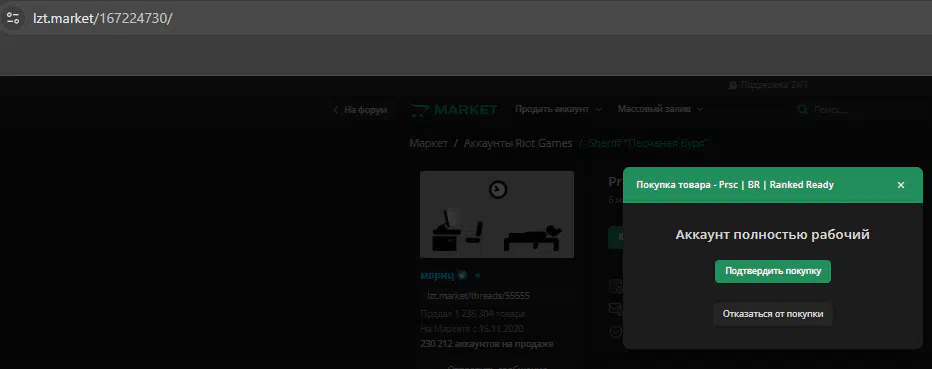The width and height of the screenshot is (932, 369).
Task: Open Продать аккаунт dropdown menu
Action: [x=558, y=109]
